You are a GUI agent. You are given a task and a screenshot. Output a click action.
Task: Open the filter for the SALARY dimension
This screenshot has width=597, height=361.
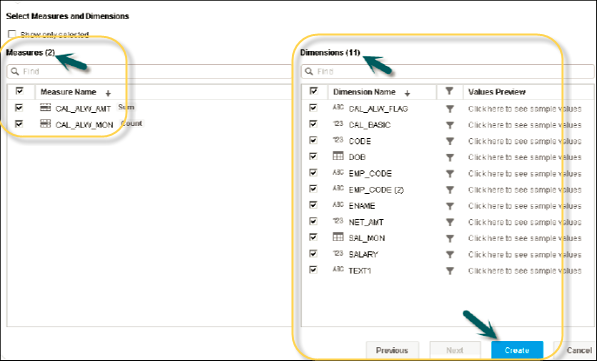[450, 254]
